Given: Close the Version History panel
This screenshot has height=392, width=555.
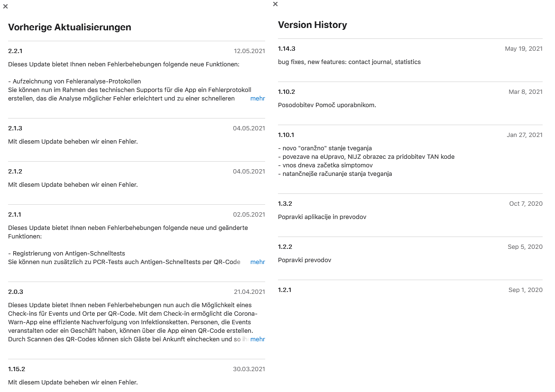Looking at the screenshot, I should (x=276, y=4).
